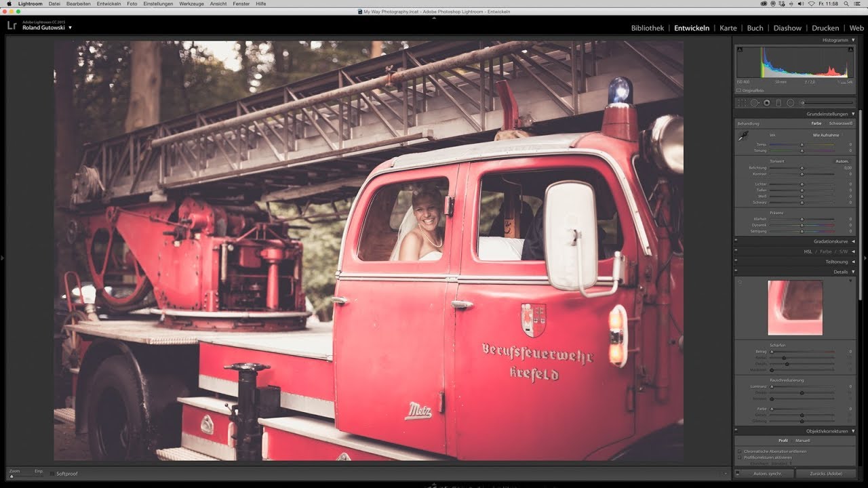Screen dimensions: 868x488
Task: Open the Entwickeln module tab
Action: (692, 28)
